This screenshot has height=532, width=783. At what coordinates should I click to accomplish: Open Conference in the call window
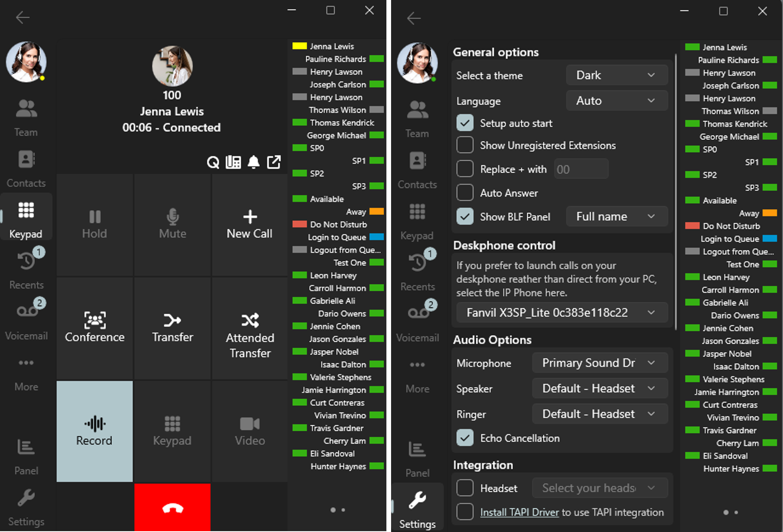pyautogui.click(x=94, y=328)
